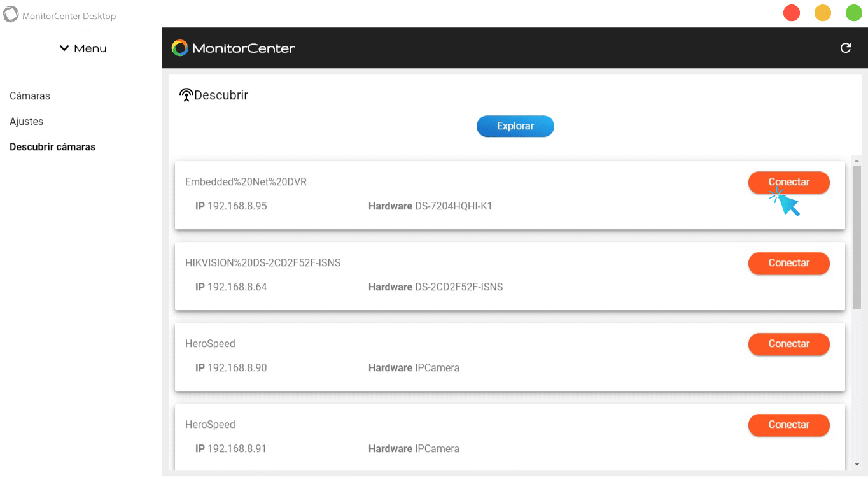Click the MonitorCenter Desktop title bar icon

point(11,15)
